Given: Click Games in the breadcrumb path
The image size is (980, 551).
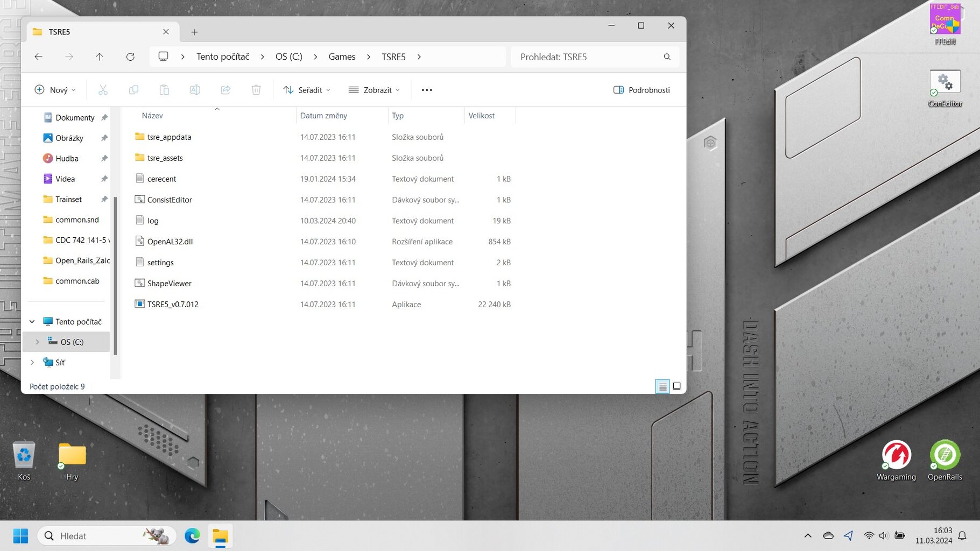Looking at the screenshot, I should [342, 56].
